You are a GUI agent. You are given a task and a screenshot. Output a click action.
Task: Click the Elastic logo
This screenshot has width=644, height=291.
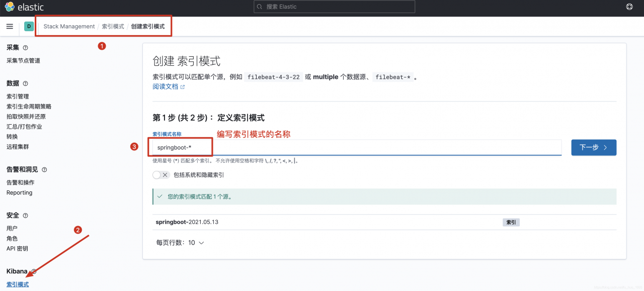24,7
